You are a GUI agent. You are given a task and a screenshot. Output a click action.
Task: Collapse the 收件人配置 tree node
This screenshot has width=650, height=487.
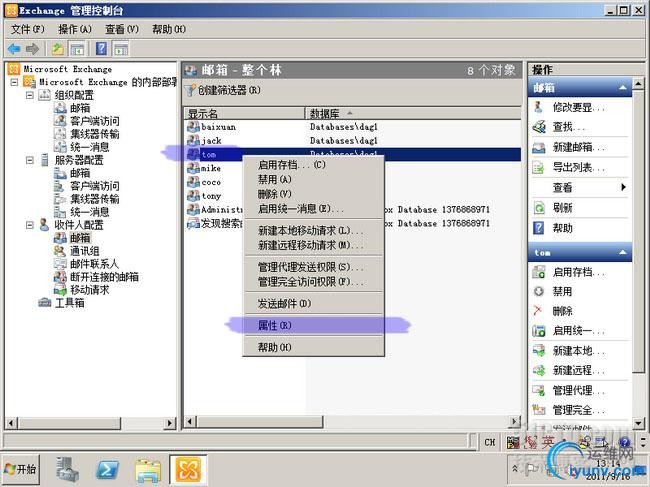(x=29, y=225)
